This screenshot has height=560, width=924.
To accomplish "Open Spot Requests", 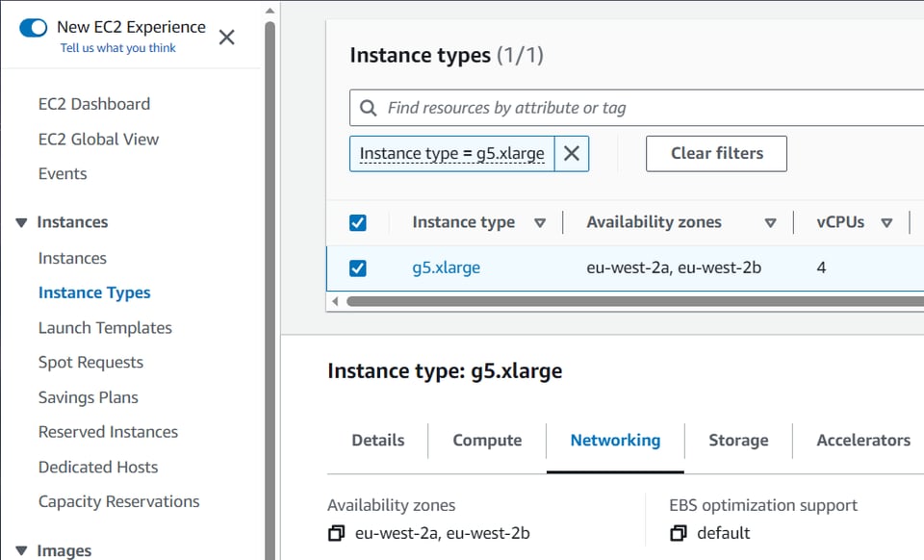I will 90,363.
